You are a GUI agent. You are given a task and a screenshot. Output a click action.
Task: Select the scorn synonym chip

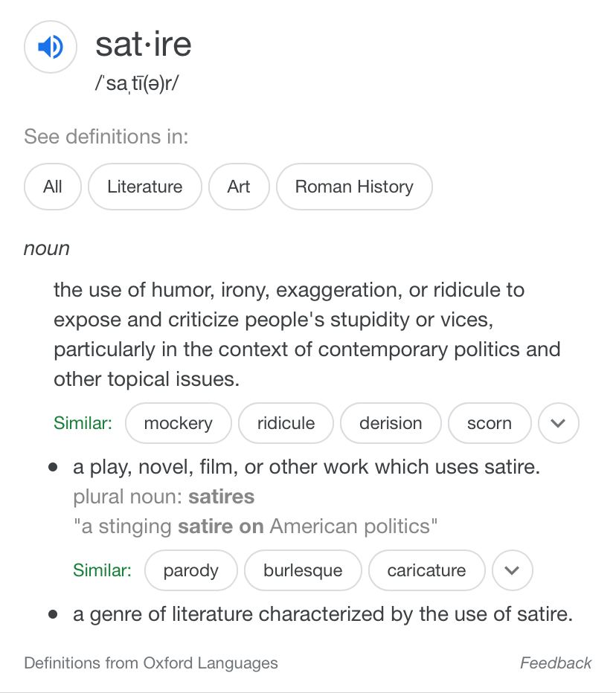489,422
